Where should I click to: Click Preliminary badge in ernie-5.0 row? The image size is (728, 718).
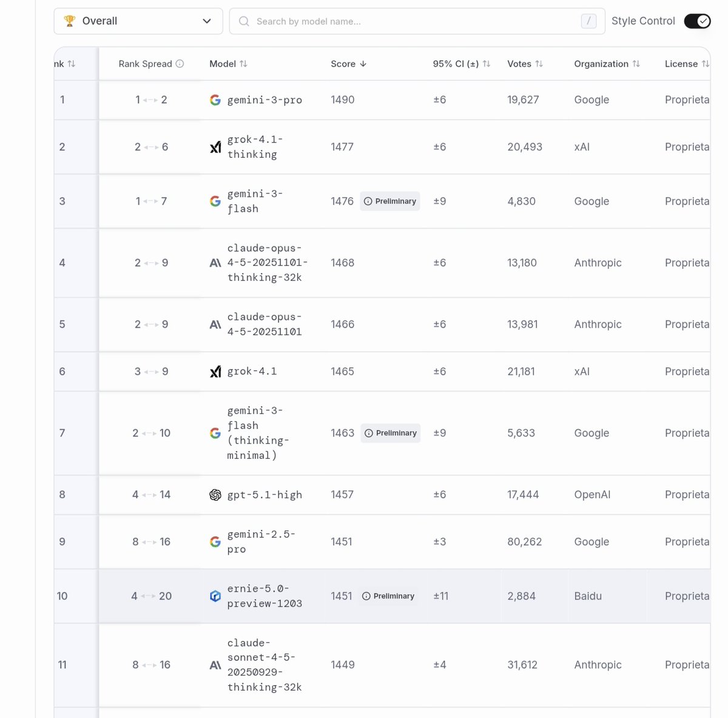[x=388, y=596]
